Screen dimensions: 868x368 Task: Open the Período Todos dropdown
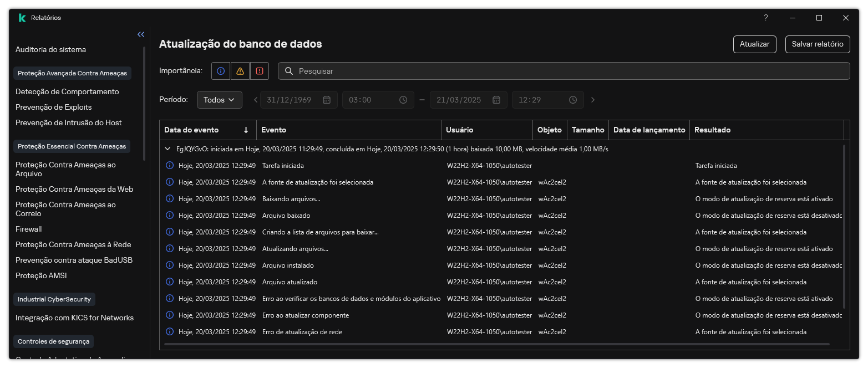pos(219,100)
